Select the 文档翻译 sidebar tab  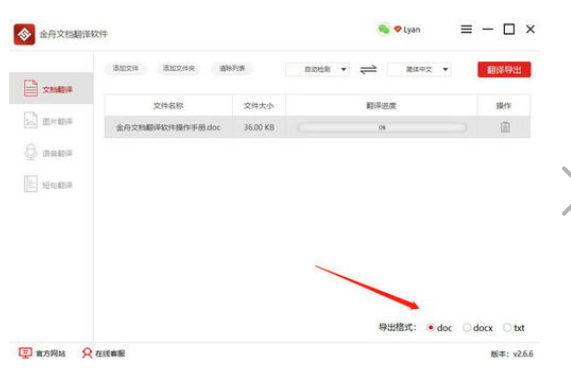51,88
